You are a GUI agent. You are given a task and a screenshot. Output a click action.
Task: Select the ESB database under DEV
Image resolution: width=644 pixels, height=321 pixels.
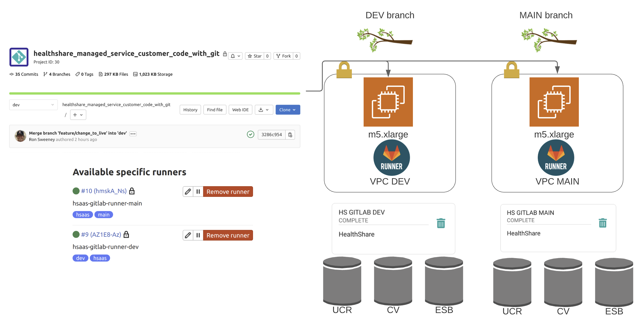(444, 281)
